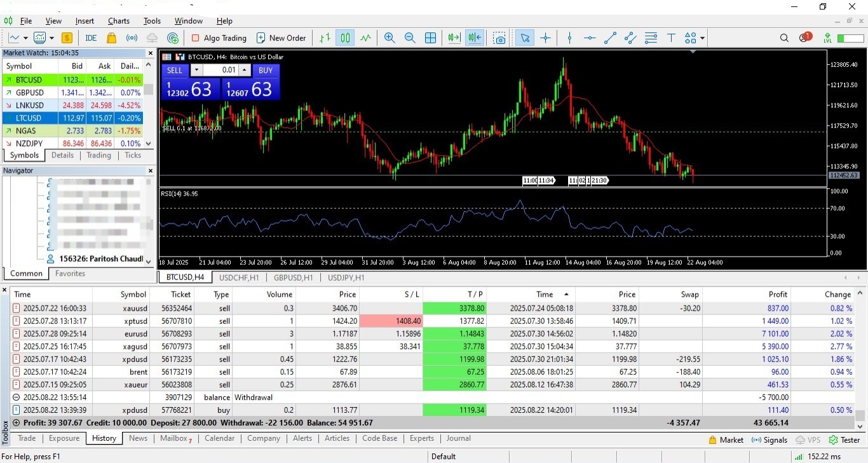
Task: Zoom in on the chart
Action: click(x=390, y=38)
